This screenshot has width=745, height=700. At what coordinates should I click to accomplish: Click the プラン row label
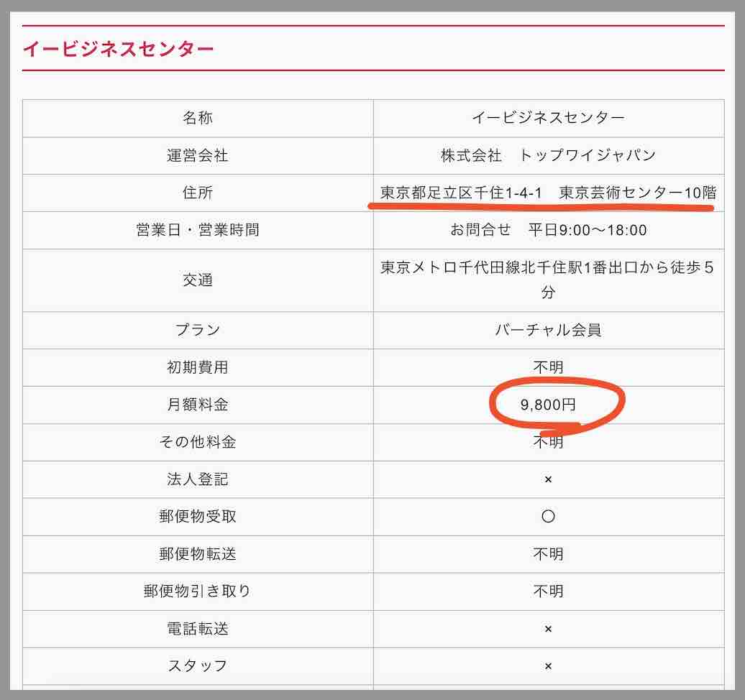click(198, 330)
